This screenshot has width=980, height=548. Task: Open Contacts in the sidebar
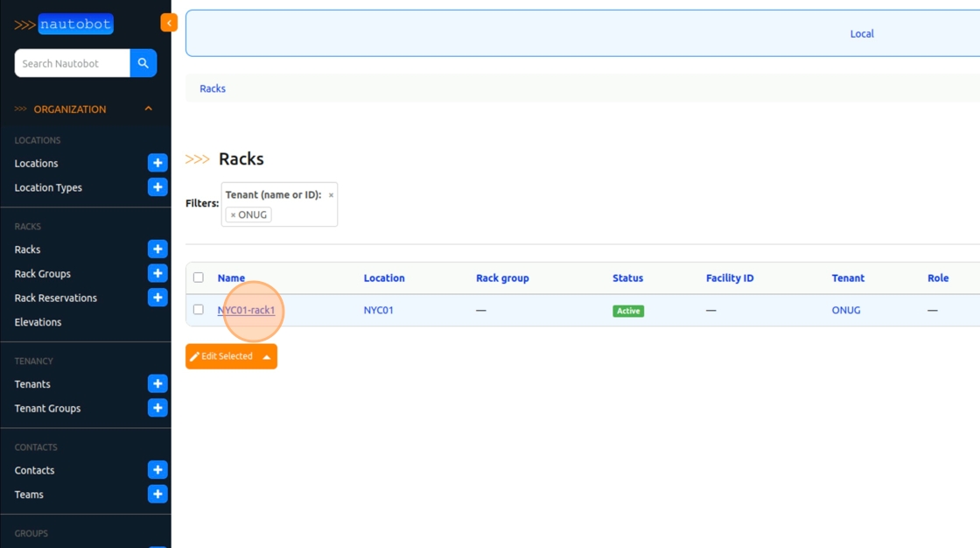(x=34, y=470)
